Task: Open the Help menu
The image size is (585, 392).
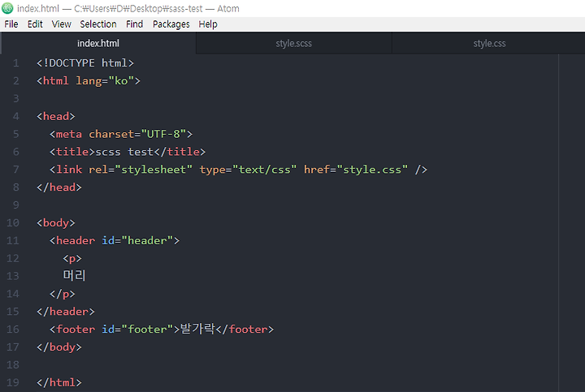Action: pyautogui.click(x=208, y=24)
